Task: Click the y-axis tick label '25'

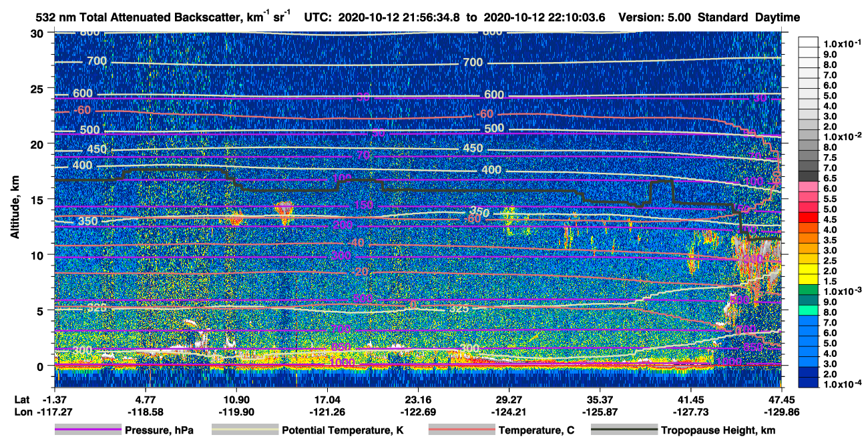Action: (39, 88)
